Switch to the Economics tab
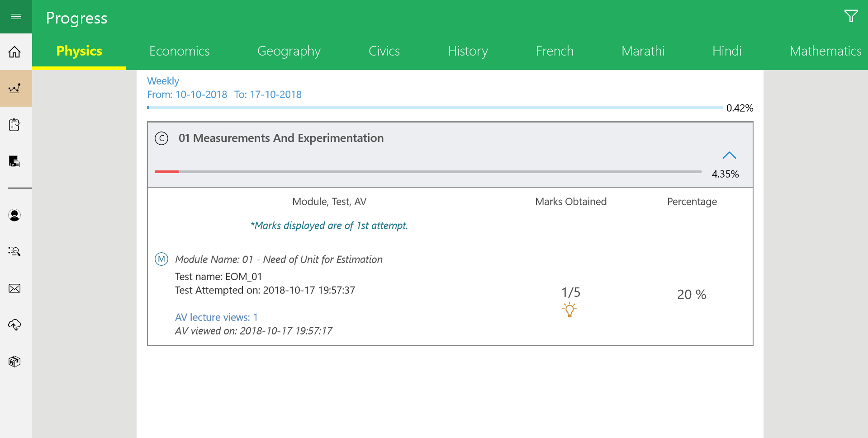 coord(179,51)
